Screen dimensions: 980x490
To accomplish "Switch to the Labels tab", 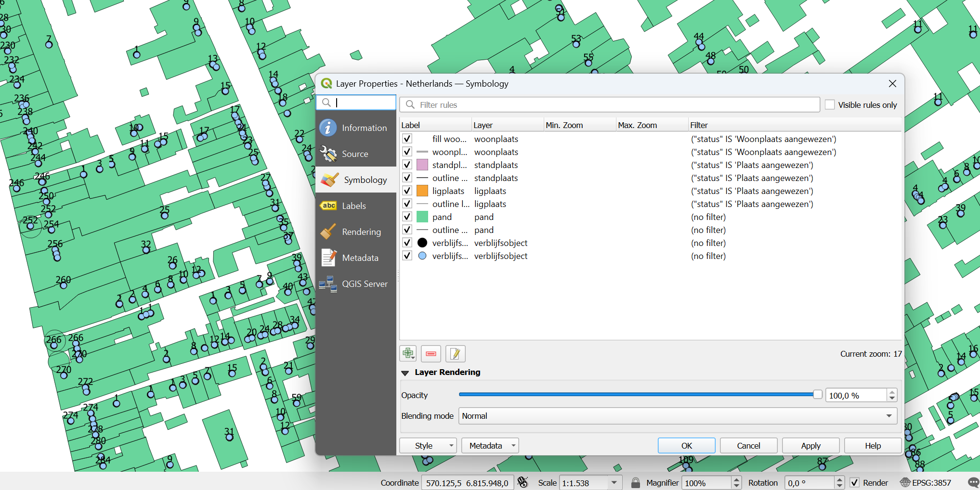I will 354,206.
